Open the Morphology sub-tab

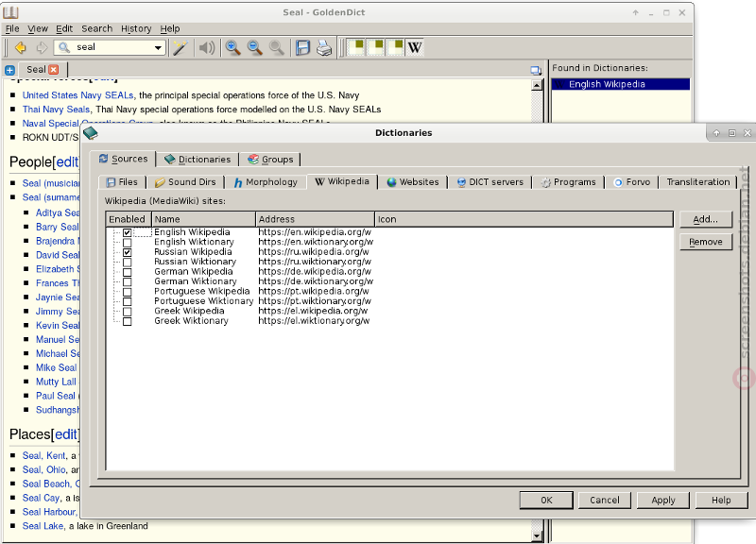(x=266, y=182)
